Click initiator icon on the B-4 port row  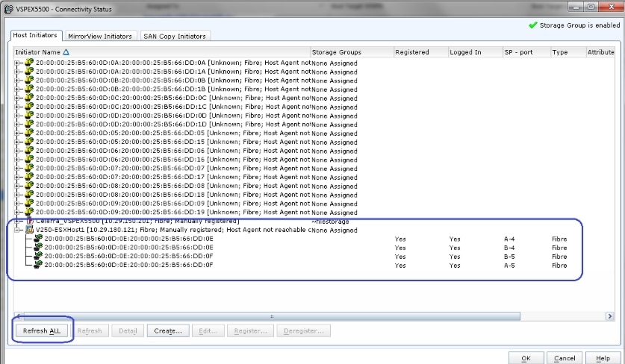pos(38,247)
